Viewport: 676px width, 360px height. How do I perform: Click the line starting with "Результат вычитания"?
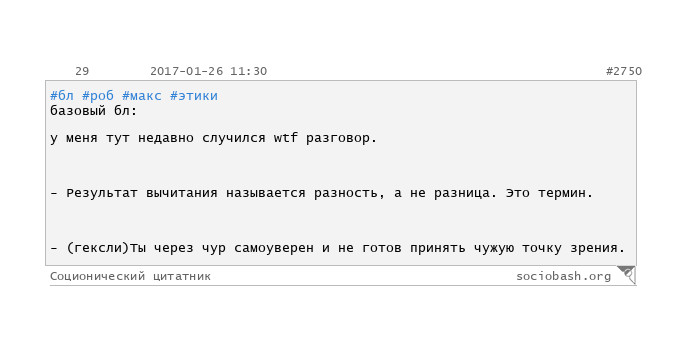(322, 193)
